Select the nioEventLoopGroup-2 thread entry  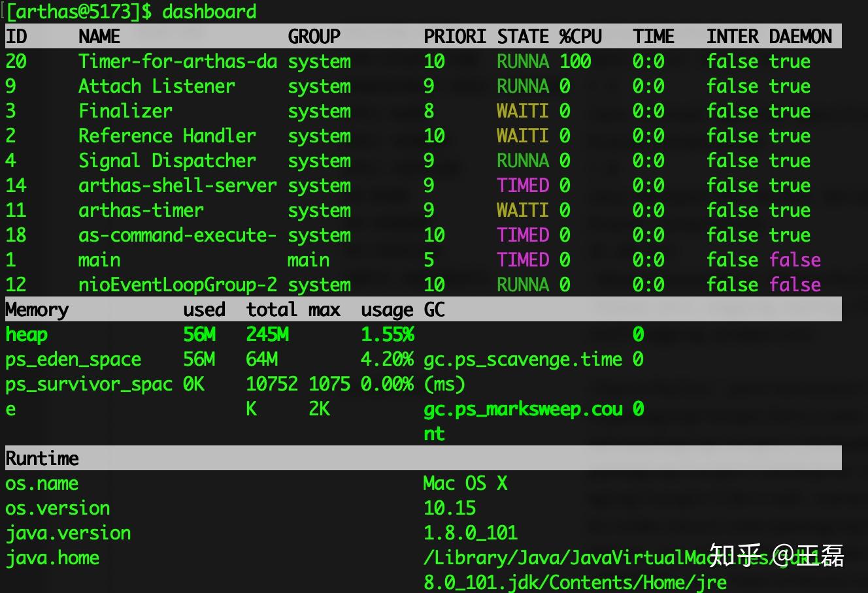point(424,285)
